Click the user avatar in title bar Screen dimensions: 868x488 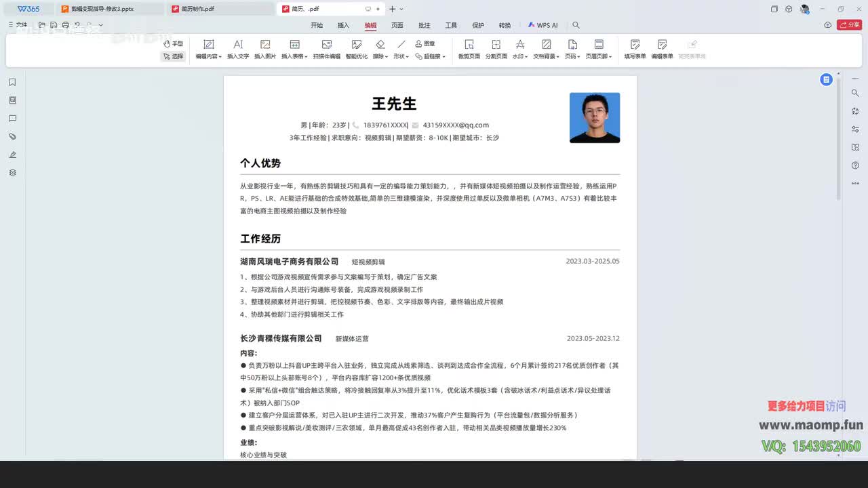[805, 9]
